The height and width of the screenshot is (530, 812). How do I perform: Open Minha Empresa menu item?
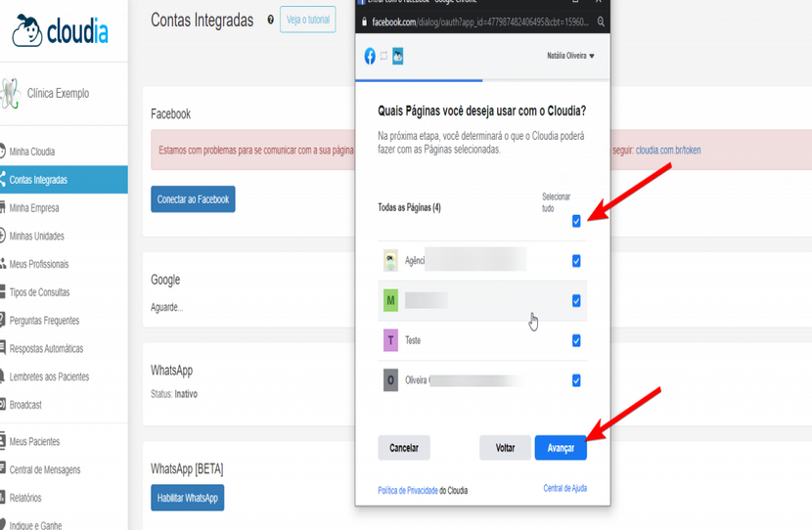point(64,207)
